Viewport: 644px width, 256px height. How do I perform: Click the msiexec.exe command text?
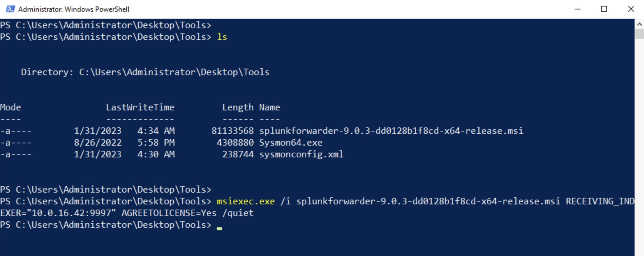tap(246, 201)
